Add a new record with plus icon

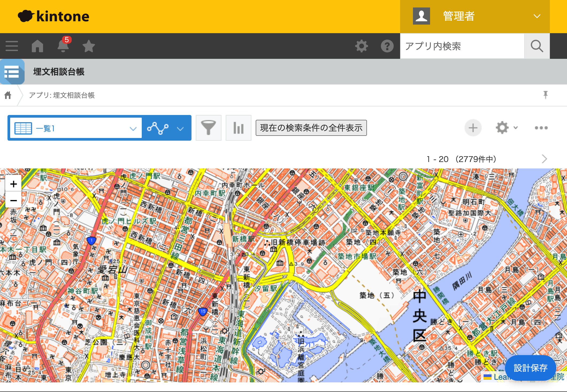point(473,128)
